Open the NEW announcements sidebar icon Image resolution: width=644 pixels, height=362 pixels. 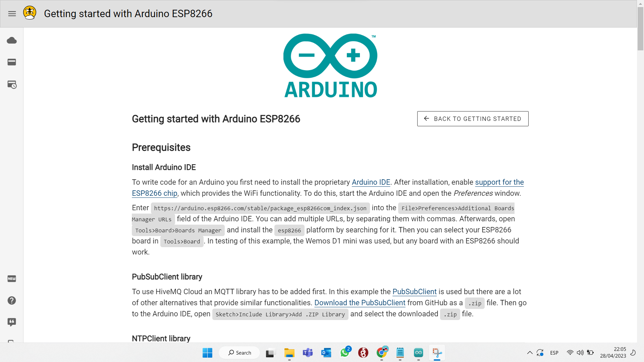[x=12, y=279]
